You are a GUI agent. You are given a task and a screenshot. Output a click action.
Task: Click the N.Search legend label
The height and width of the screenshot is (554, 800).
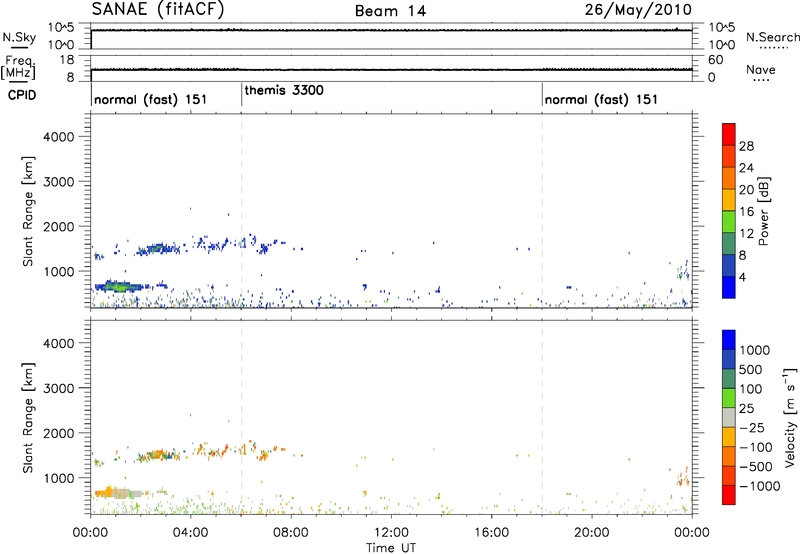(772, 37)
